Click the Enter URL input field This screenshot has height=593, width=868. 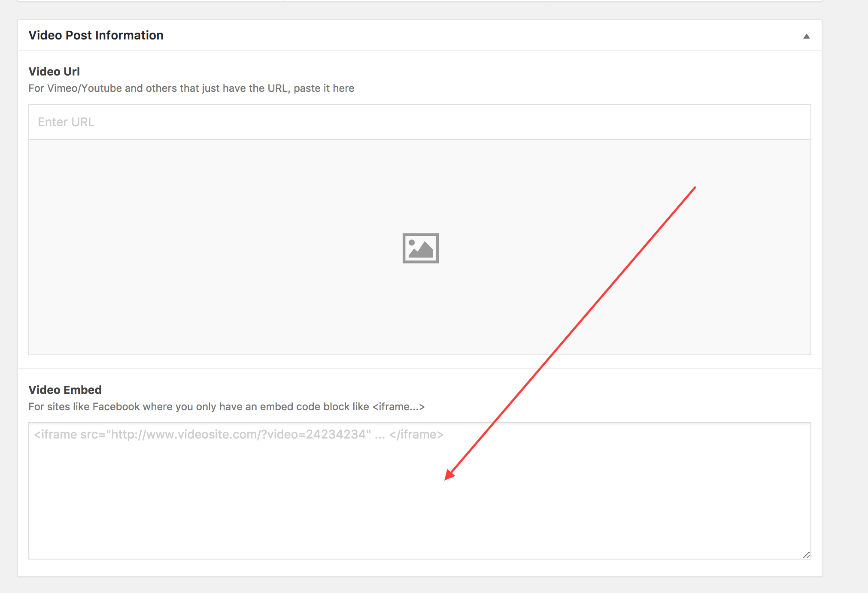point(419,122)
